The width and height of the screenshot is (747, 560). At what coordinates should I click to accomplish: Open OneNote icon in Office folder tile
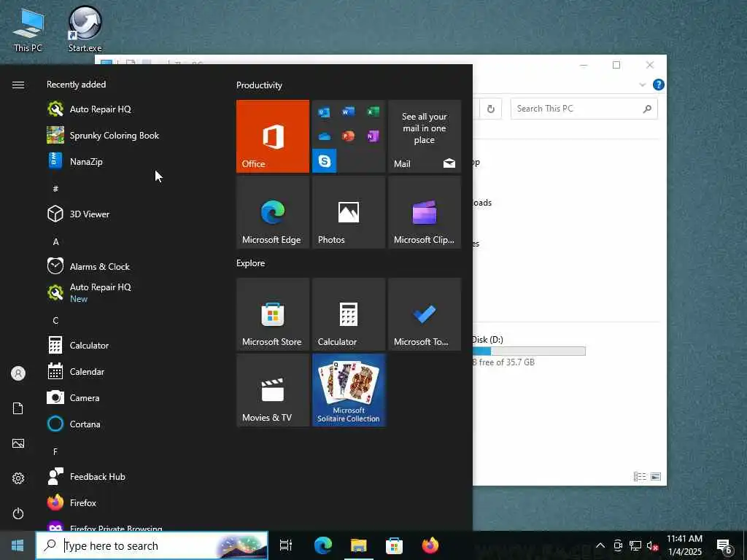373,136
